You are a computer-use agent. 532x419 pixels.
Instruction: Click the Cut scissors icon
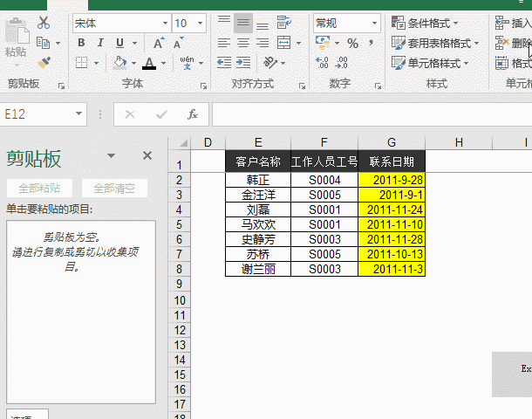(x=44, y=23)
